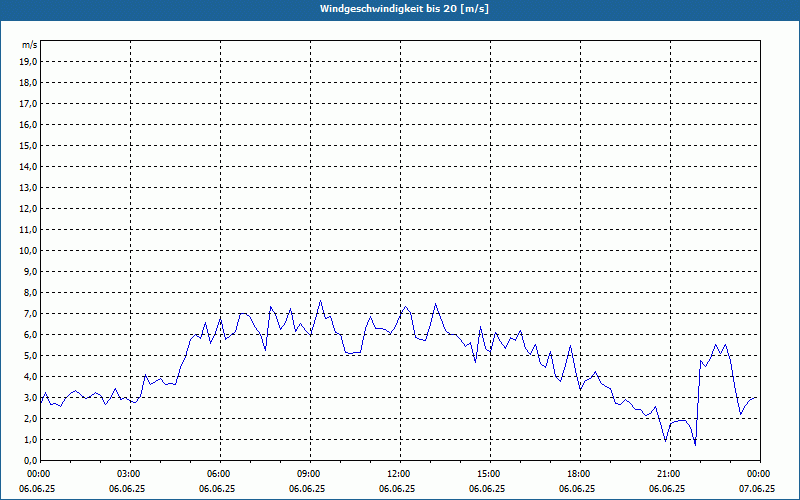Click the chart title 'Windgeschwindigkeit bis 20 [m/s]'
This screenshot has height=500, width=800.
[404, 9]
